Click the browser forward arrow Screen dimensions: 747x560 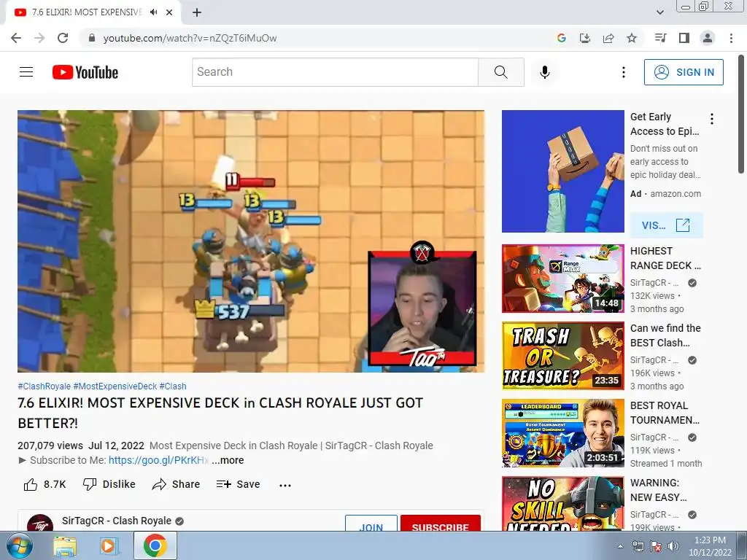coord(39,38)
